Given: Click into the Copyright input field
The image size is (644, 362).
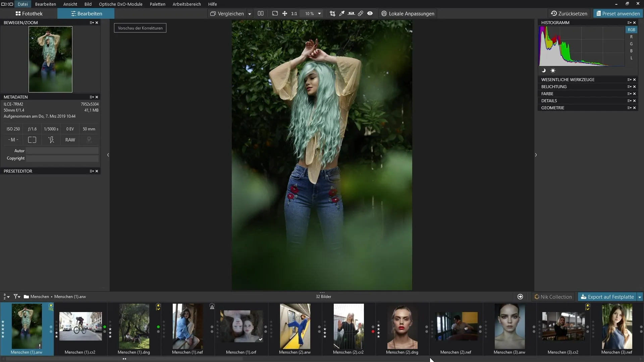Looking at the screenshot, I should click(x=62, y=158).
